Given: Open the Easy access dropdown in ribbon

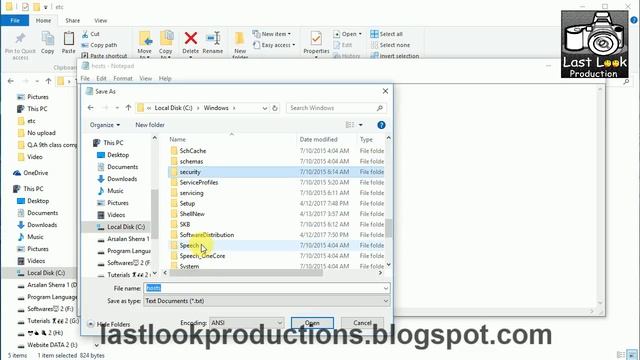Looking at the screenshot, I should tap(273, 45).
